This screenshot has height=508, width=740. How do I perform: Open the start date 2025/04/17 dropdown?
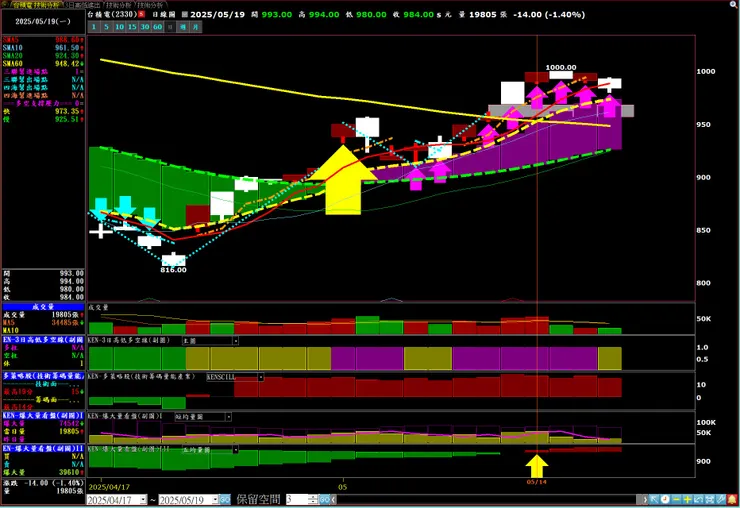click(143, 500)
